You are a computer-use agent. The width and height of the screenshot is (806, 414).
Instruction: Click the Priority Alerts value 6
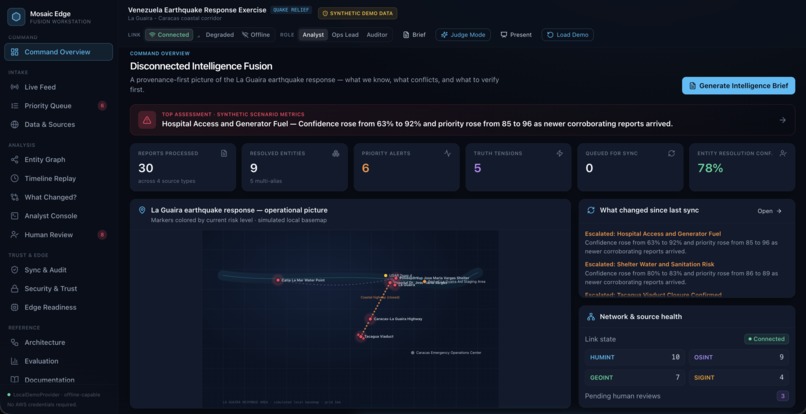tap(365, 168)
